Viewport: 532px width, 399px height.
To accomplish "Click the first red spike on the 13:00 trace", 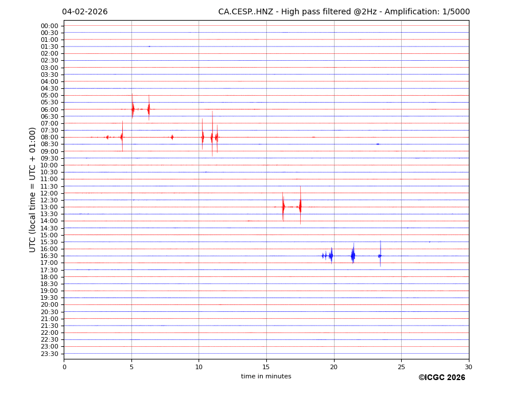I will pyautogui.click(x=283, y=207).
